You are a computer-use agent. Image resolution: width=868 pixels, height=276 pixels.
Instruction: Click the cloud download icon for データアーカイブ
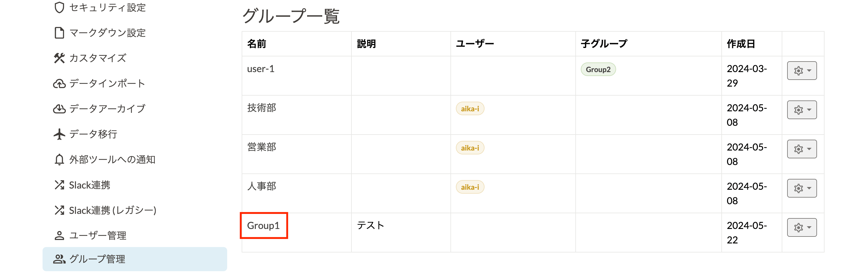(59, 109)
